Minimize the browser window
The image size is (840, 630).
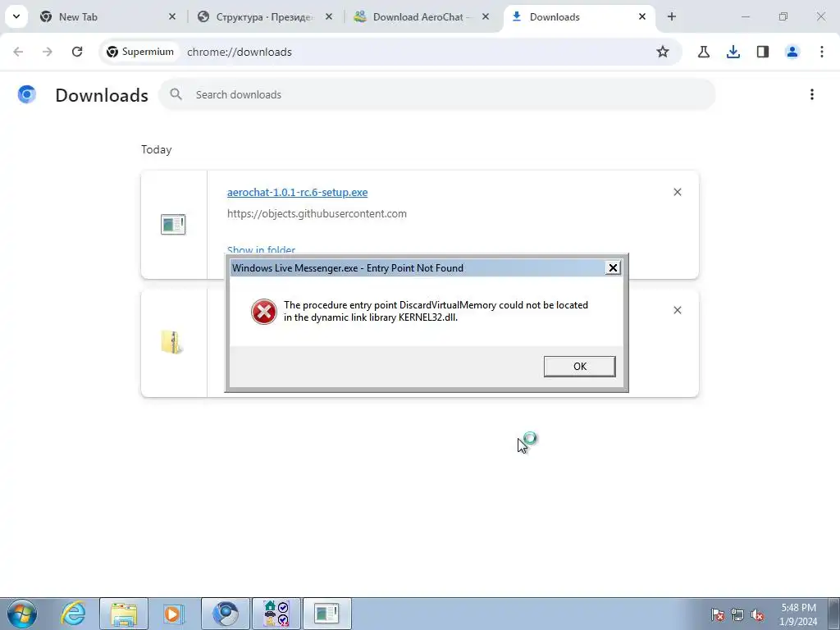[x=745, y=17]
